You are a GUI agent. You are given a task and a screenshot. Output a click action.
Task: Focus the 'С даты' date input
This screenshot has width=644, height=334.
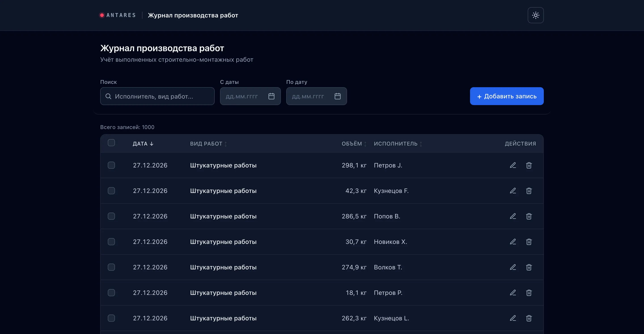250,96
